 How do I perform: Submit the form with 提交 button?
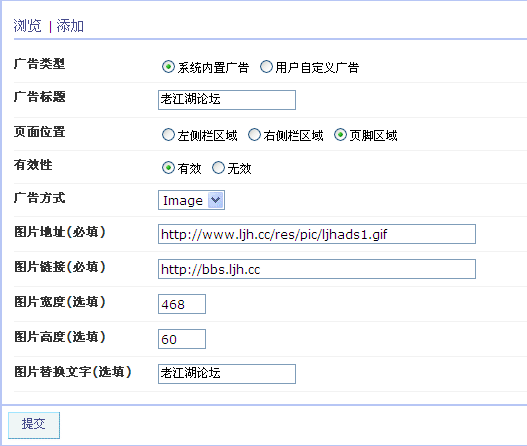point(34,425)
